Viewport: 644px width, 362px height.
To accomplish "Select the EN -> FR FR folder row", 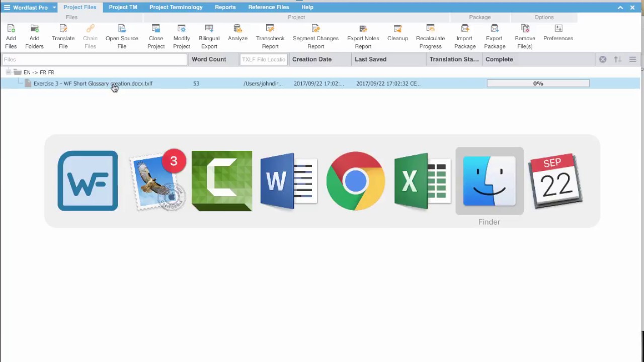I will click(320, 72).
